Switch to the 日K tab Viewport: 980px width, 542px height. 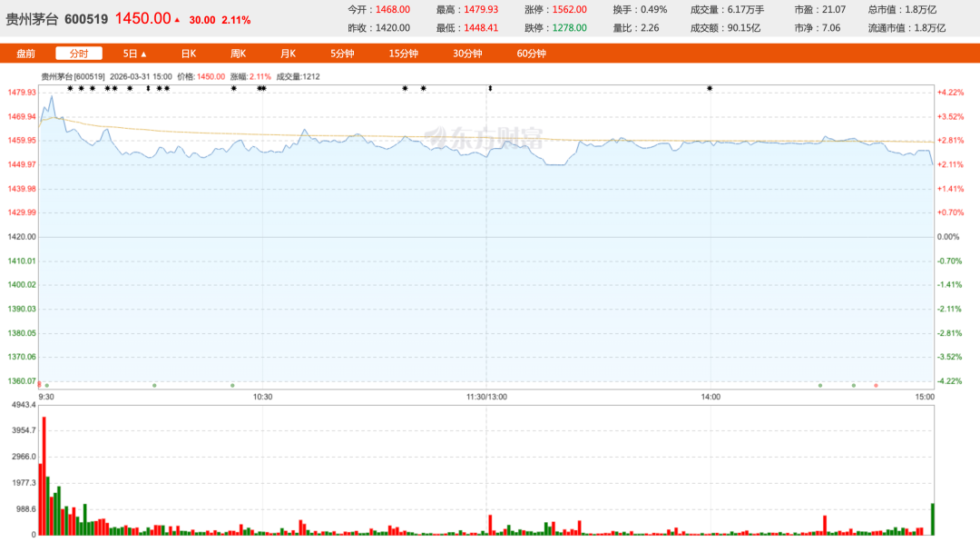tap(189, 54)
